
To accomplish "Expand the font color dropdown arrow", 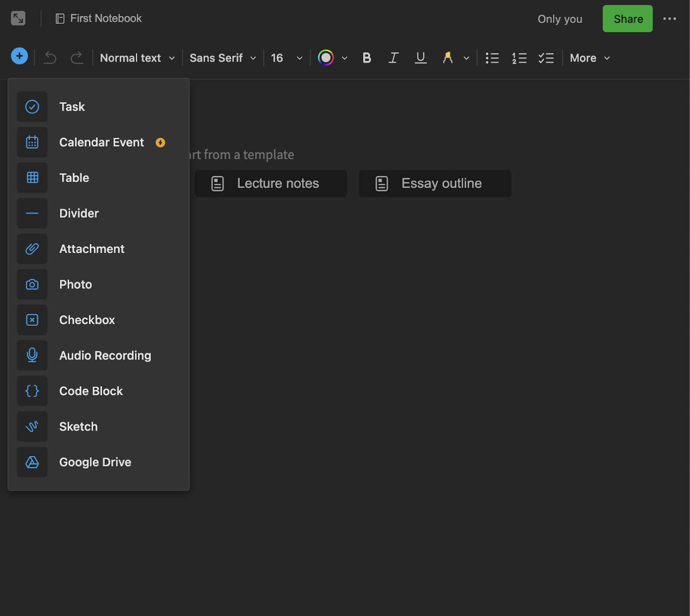I will [345, 58].
